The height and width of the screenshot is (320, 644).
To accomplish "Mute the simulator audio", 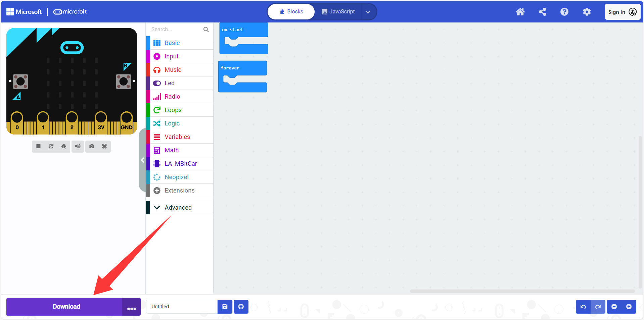I will 78,146.
